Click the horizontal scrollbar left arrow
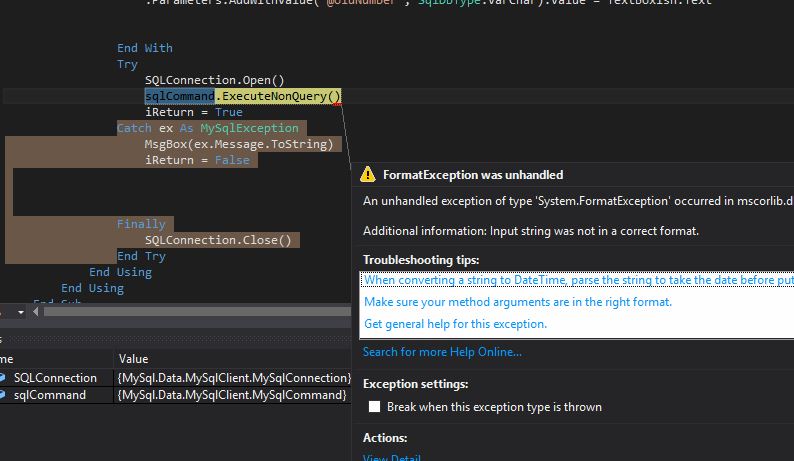Viewport: 794px width, 461px height. 35,312
